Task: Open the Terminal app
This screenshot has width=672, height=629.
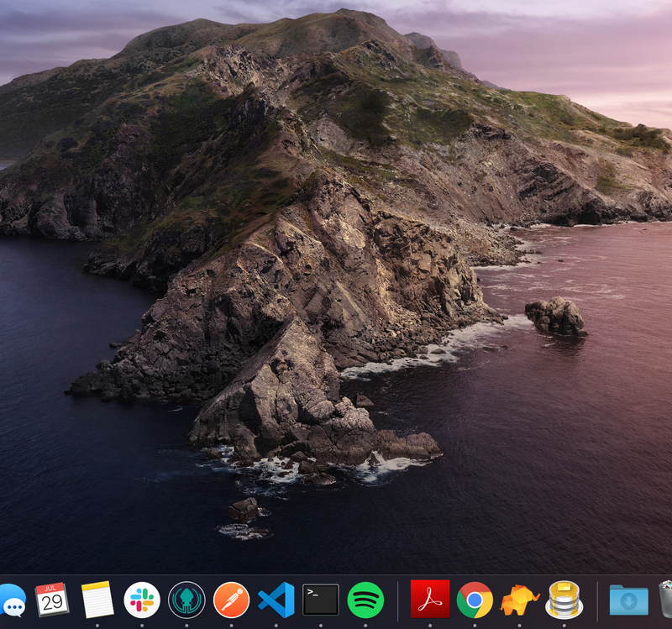Action: [x=321, y=600]
